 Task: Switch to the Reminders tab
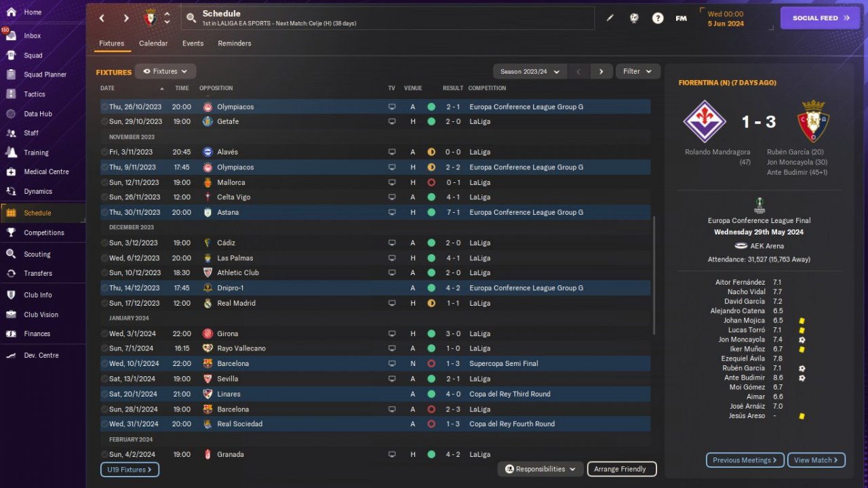(x=235, y=43)
